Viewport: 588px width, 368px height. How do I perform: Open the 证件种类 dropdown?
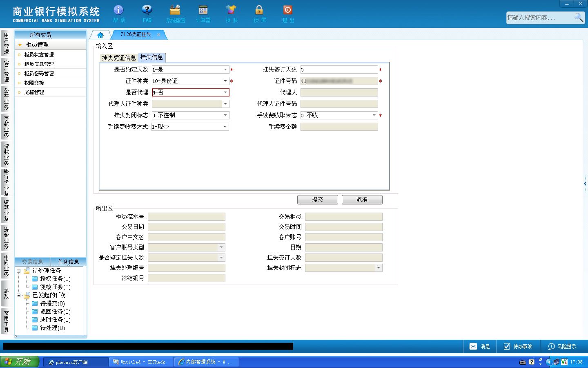click(x=225, y=81)
